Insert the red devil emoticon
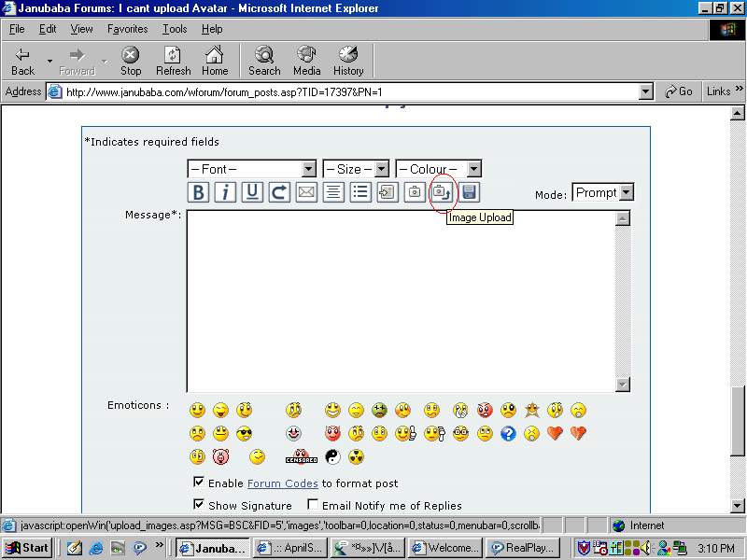 pyautogui.click(x=332, y=434)
